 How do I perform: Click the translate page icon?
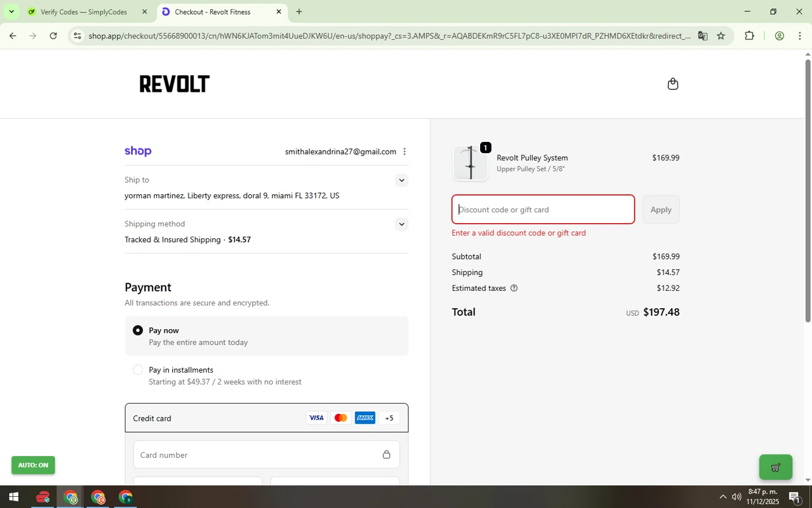tap(703, 36)
